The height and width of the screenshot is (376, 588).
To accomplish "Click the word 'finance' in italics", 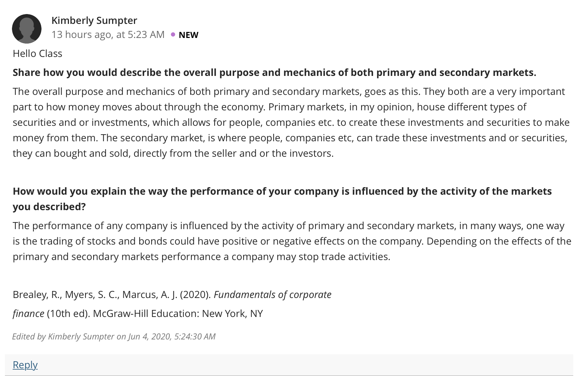I will coord(28,313).
